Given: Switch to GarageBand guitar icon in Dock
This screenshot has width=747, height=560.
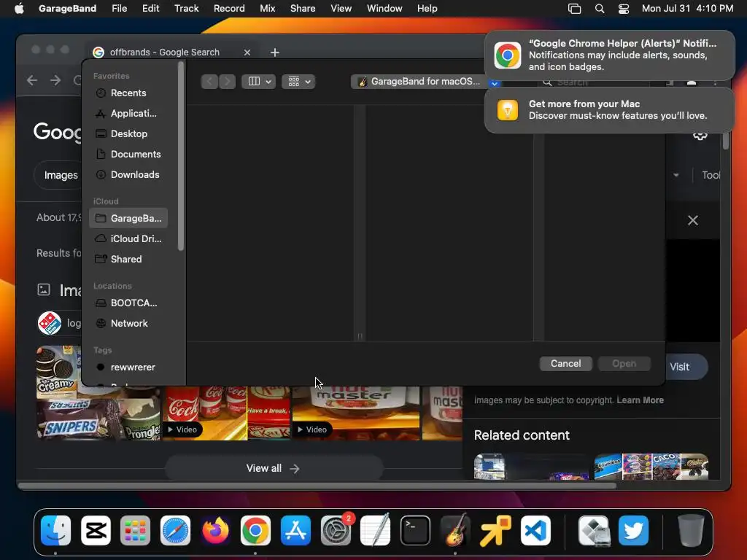Looking at the screenshot, I should 455,530.
